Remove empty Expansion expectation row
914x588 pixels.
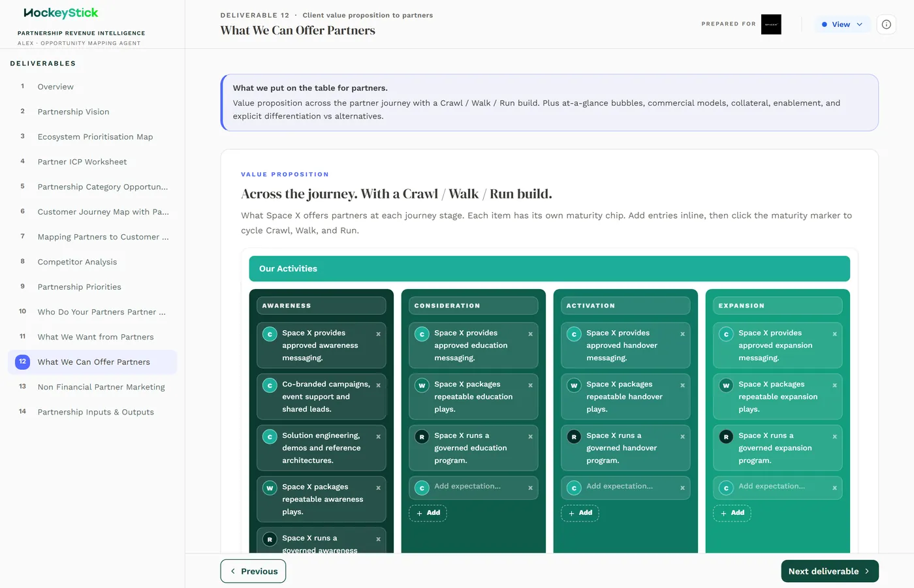pos(834,488)
